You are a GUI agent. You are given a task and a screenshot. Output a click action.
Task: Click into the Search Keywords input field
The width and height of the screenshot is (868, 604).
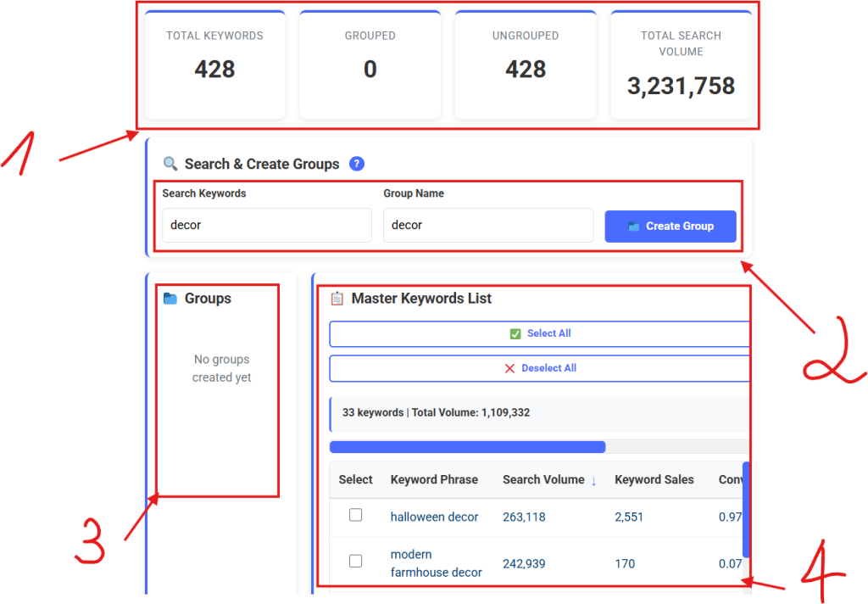[266, 226]
